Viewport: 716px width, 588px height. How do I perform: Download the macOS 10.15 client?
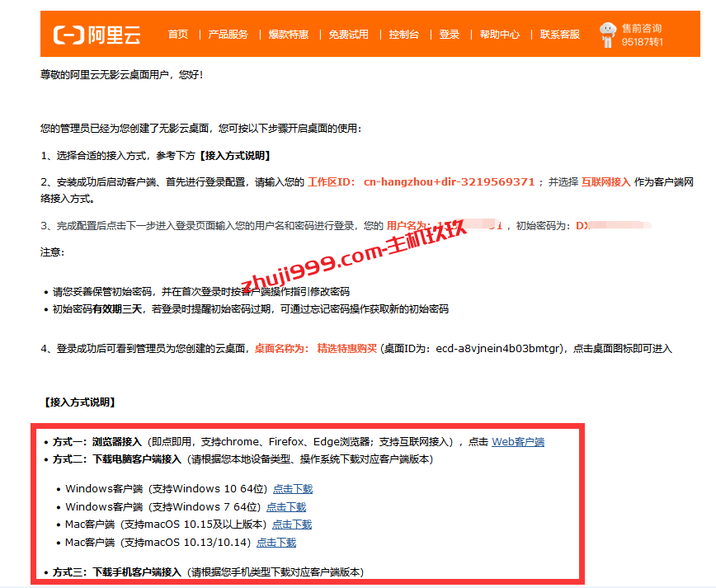[x=292, y=524]
